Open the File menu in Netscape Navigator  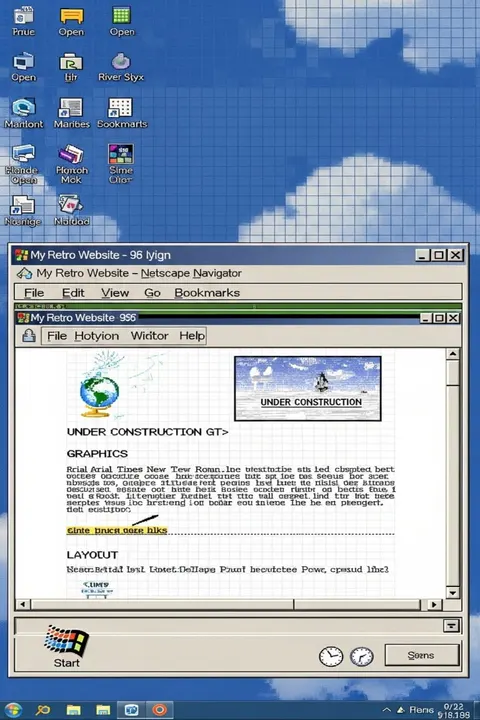click(x=34, y=293)
